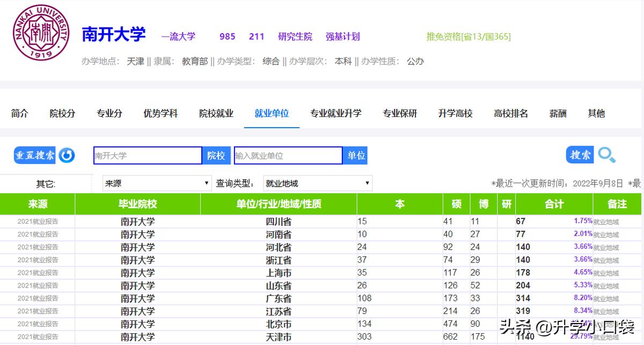Click the 南开大学 school name input field
The height and width of the screenshot is (345, 644).
(147, 155)
